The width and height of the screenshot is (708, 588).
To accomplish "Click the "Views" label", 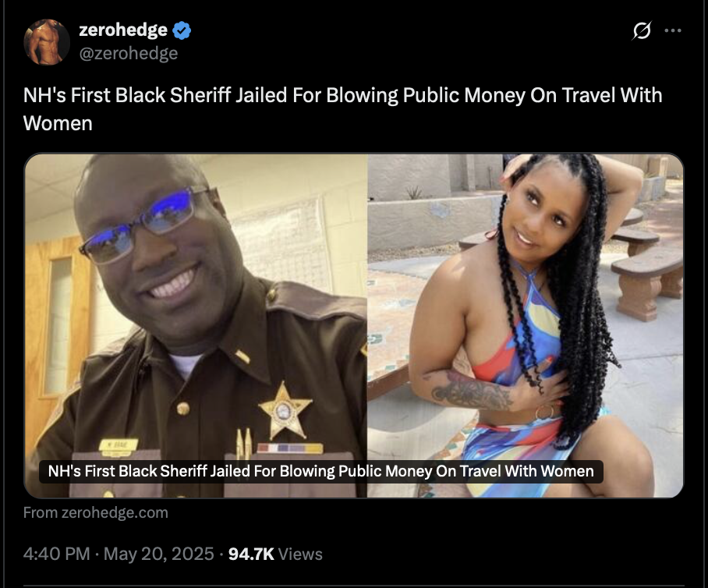I will (300, 554).
